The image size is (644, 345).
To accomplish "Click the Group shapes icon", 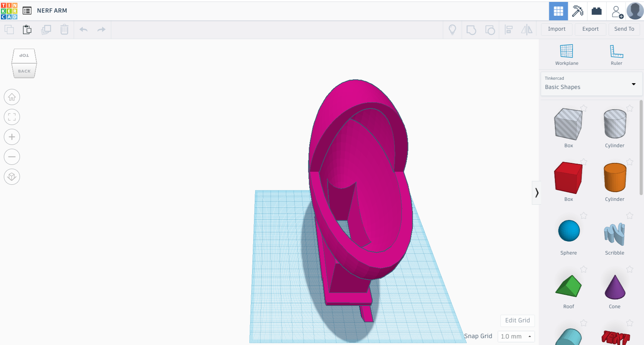I will (x=471, y=30).
